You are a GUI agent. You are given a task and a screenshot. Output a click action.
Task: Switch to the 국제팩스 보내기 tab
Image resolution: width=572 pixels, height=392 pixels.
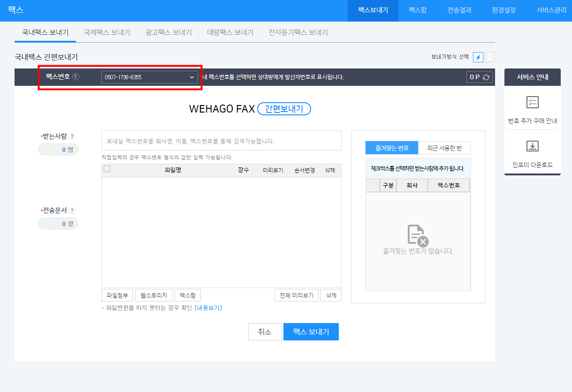click(x=107, y=32)
